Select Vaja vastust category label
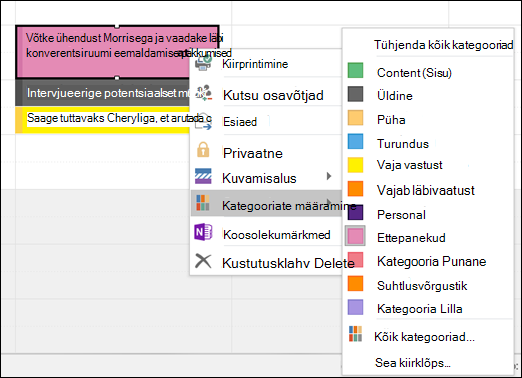The height and width of the screenshot is (378, 522). (x=410, y=165)
